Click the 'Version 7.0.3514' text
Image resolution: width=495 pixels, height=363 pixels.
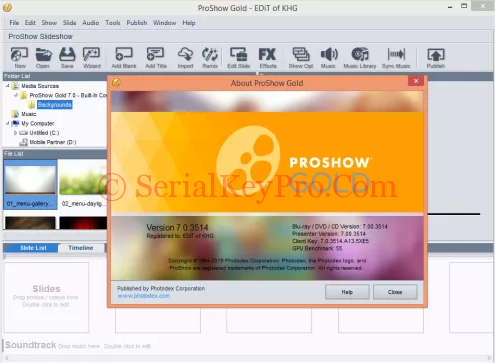177,228
